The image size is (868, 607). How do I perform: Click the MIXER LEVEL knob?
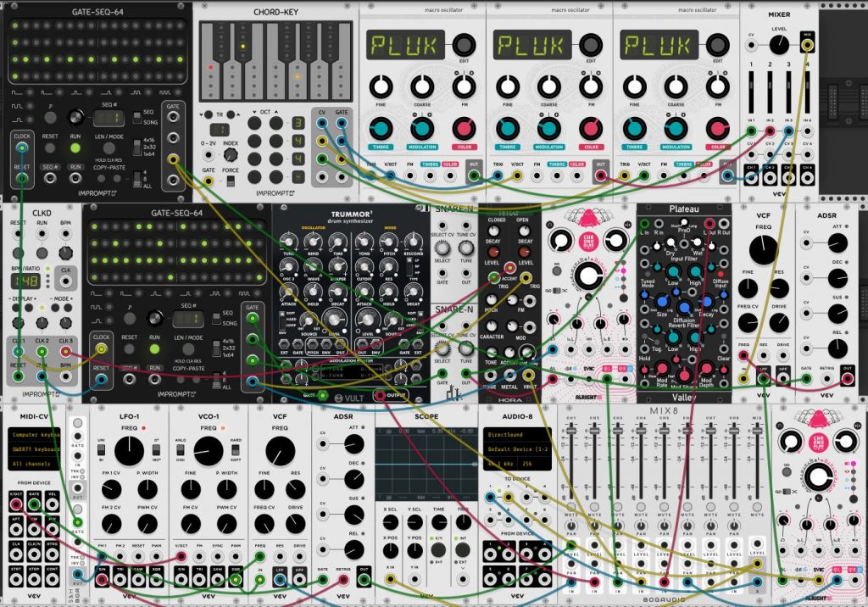click(779, 45)
